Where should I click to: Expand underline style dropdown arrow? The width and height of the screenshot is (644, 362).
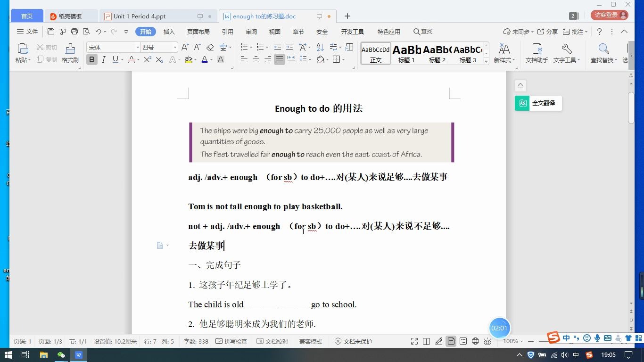pos(122,60)
